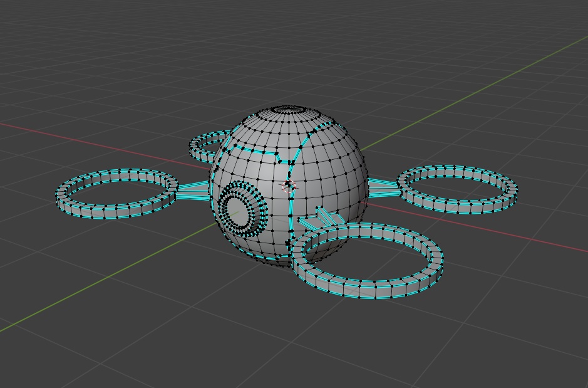Click the red-white 3D cursor on the sphere
The image size is (588, 388).
[x=289, y=186]
